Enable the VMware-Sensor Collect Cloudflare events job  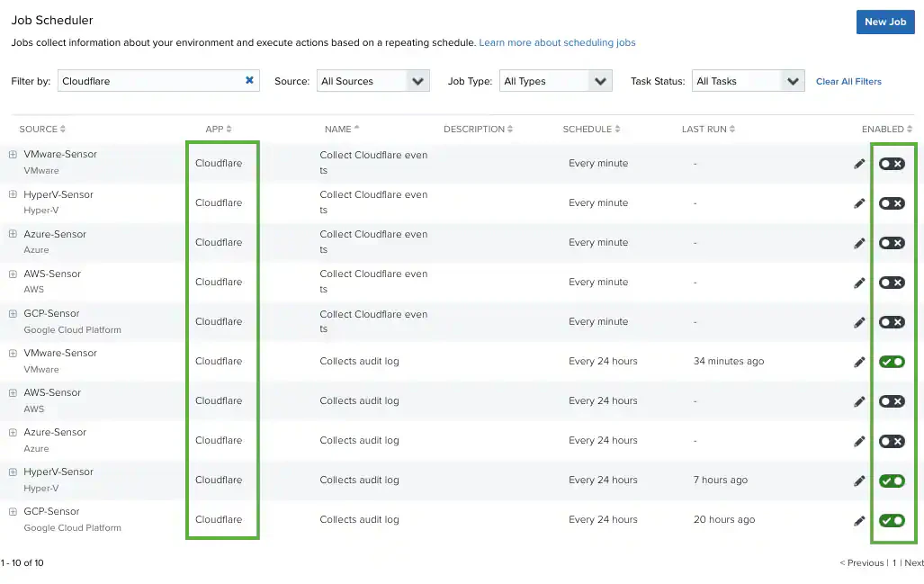[892, 164]
